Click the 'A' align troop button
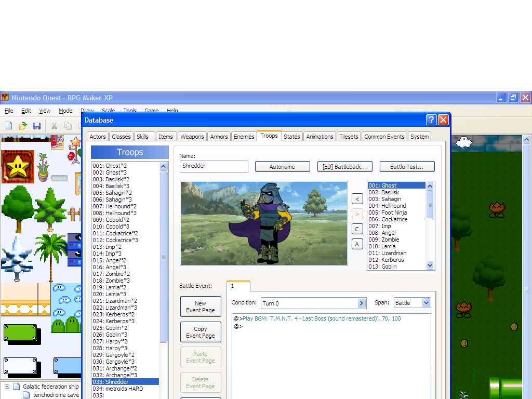Image resolution: width=532 pixels, height=399 pixels. (357, 244)
